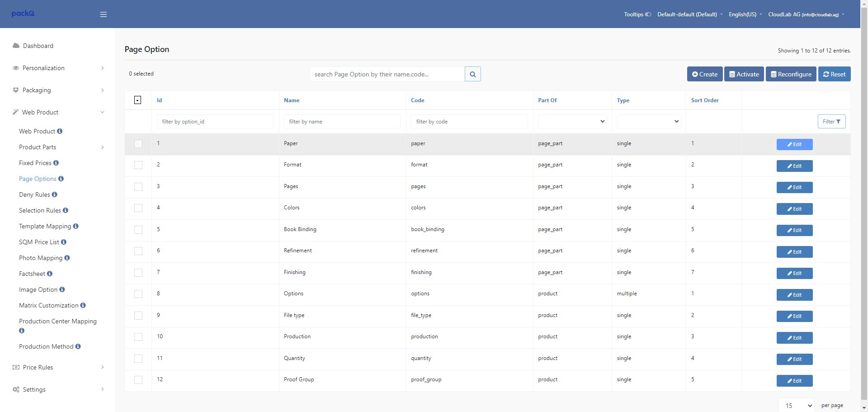Click info icon next to Page Options
The height and width of the screenshot is (412, 868).
point(61,179)
